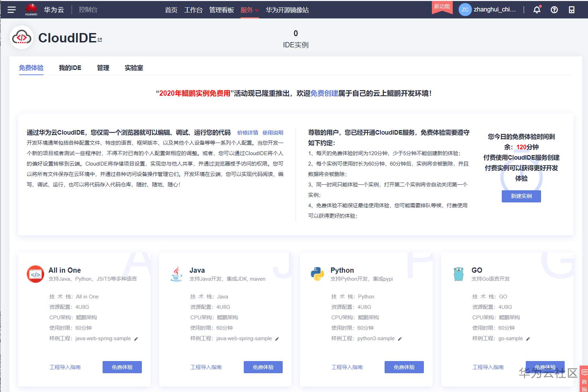Open 工程导入指南 for Python card

coord(347,367)
